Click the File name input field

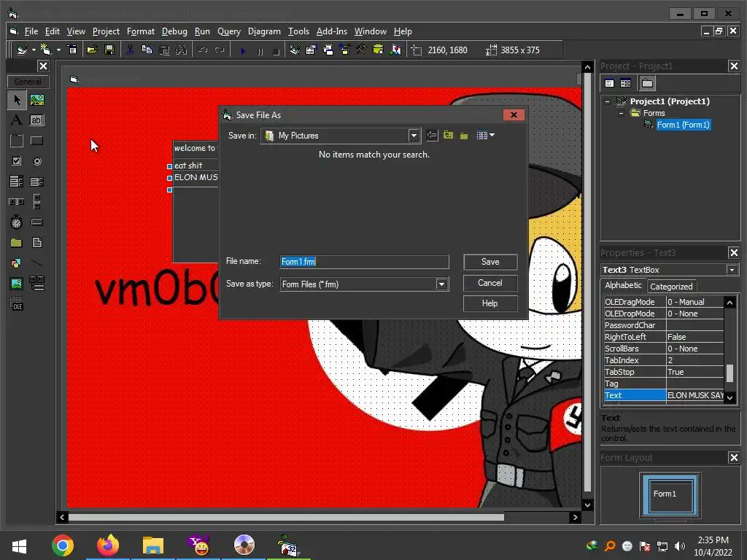[365, 262]
